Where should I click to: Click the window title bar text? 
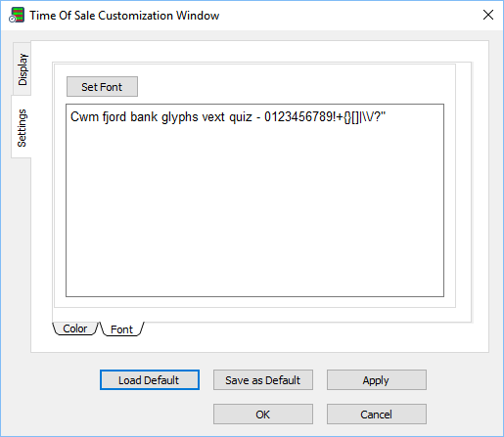pos(124,16)
